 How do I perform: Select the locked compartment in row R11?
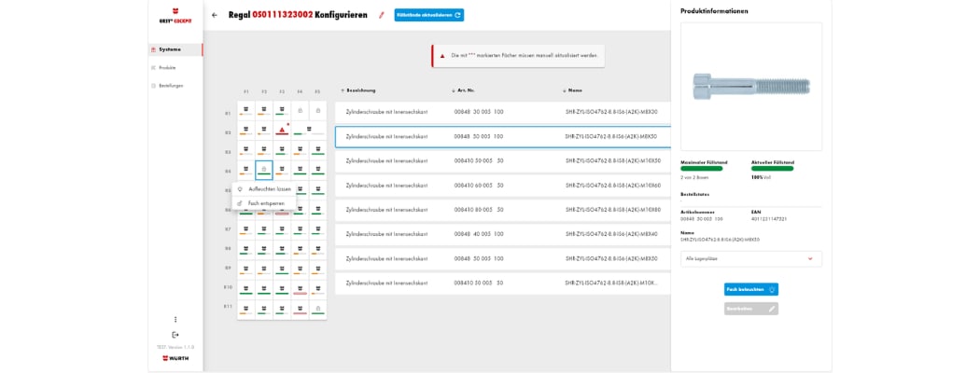pyautogui.click(x=317, y=309)
